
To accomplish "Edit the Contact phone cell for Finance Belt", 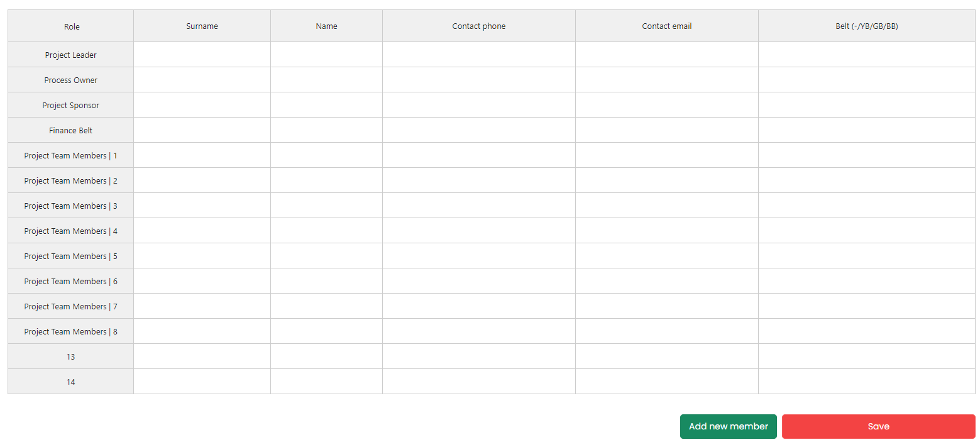I will (x=479, y=130).
